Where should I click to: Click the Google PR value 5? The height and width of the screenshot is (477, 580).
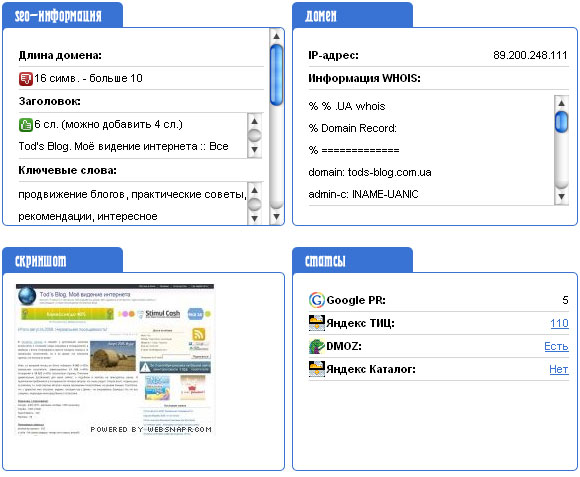pos(565,300)
